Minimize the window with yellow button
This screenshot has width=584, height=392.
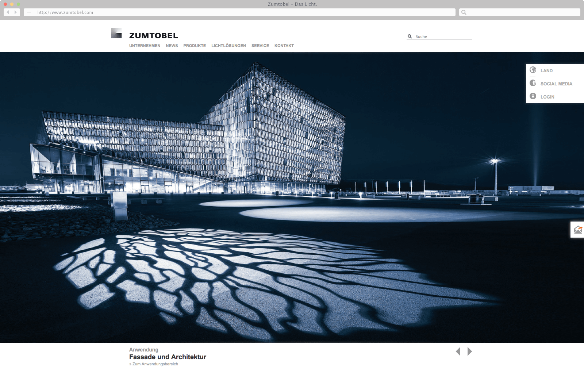click(x=12, y=4)
